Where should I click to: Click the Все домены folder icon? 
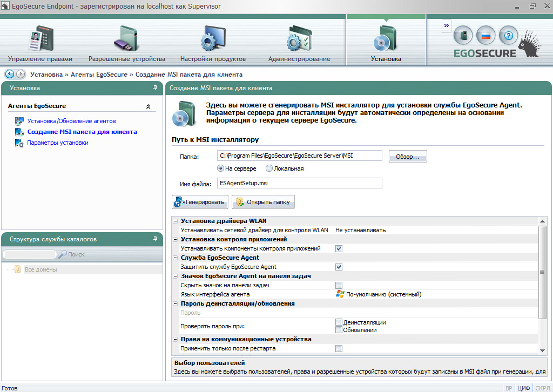click(x=18, y=269)
